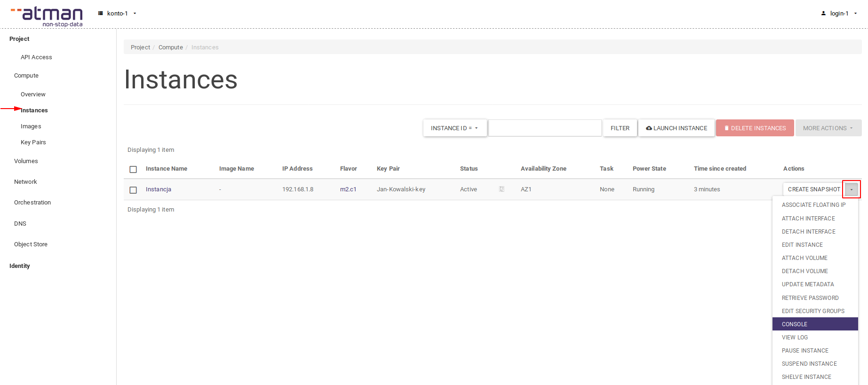Click Create Snapshot for Instancja
The height and width of the screenshot is (385, 868).
pos(813,189)
